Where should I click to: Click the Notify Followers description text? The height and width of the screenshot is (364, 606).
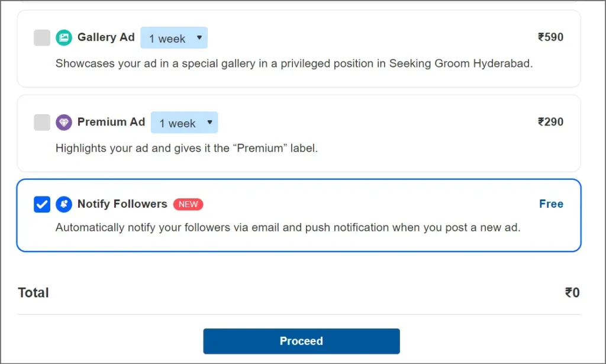[x=288, y=227]
